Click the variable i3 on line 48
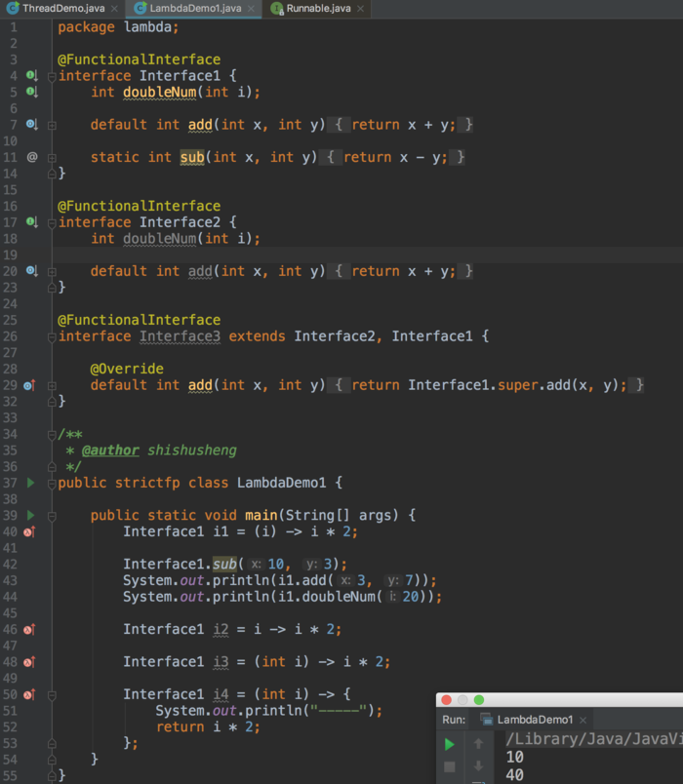683x784 pixels. [221, 662]
